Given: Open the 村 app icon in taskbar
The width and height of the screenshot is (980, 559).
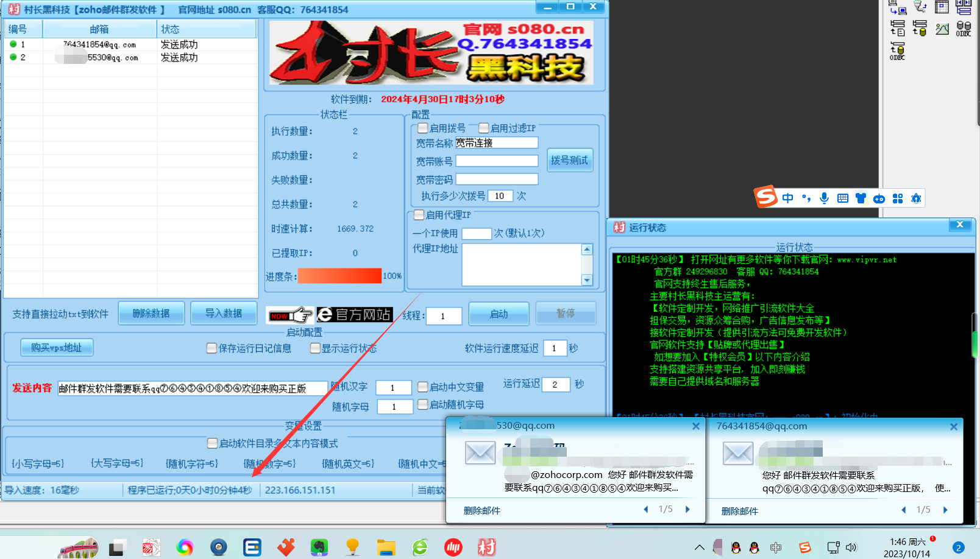Looking at the screenshot, I should click(x=486, y=547).
